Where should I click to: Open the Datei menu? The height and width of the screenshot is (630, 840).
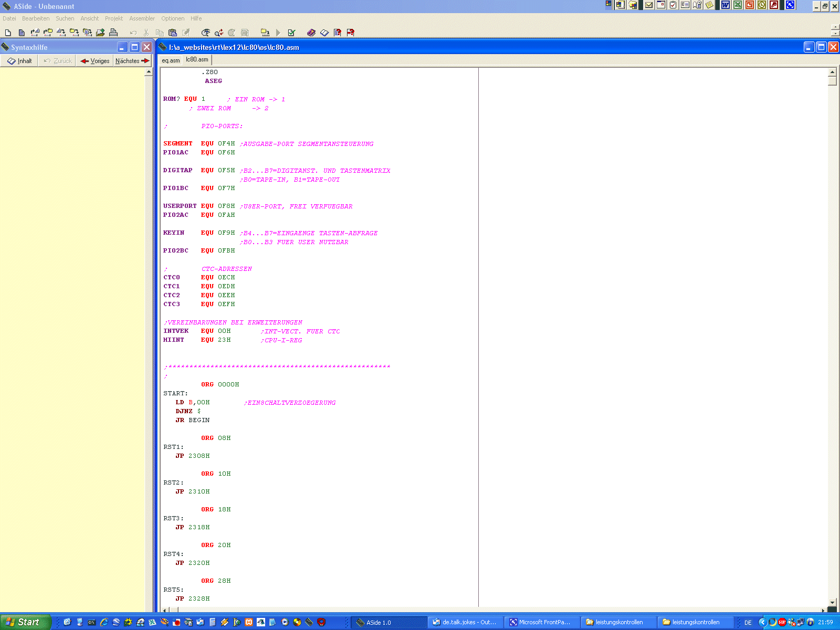[x=9, y=18]
